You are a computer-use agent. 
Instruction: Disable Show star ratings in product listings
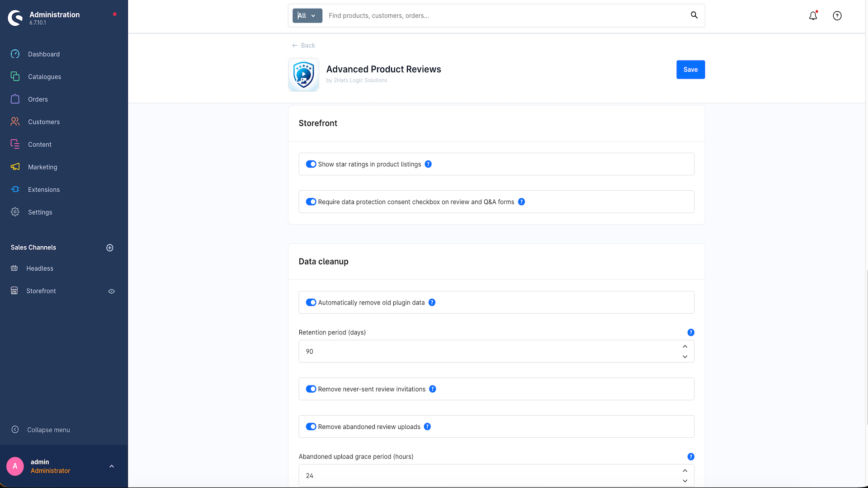point(311,164)
